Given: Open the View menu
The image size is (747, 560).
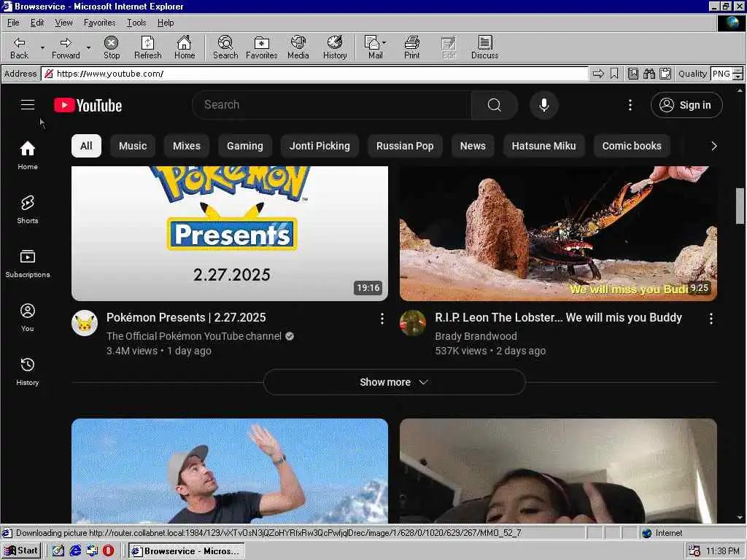Looking at the screenshot, I should (63, 23).
